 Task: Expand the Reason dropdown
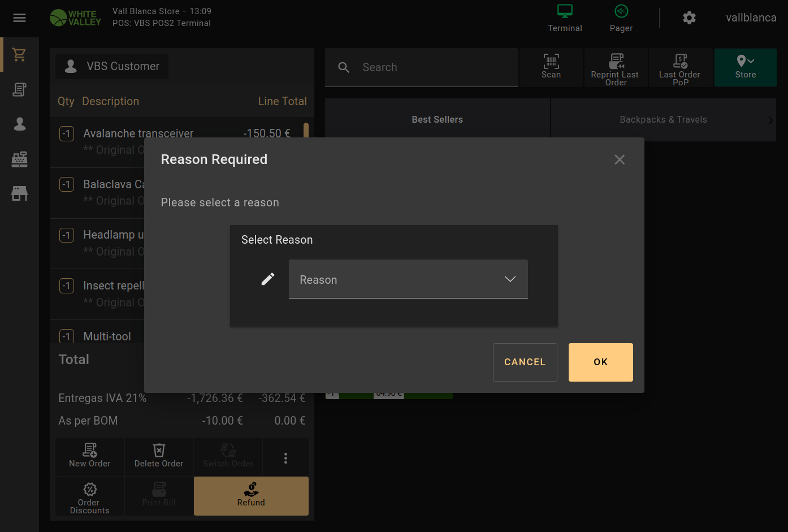click(x=408, y=279)
